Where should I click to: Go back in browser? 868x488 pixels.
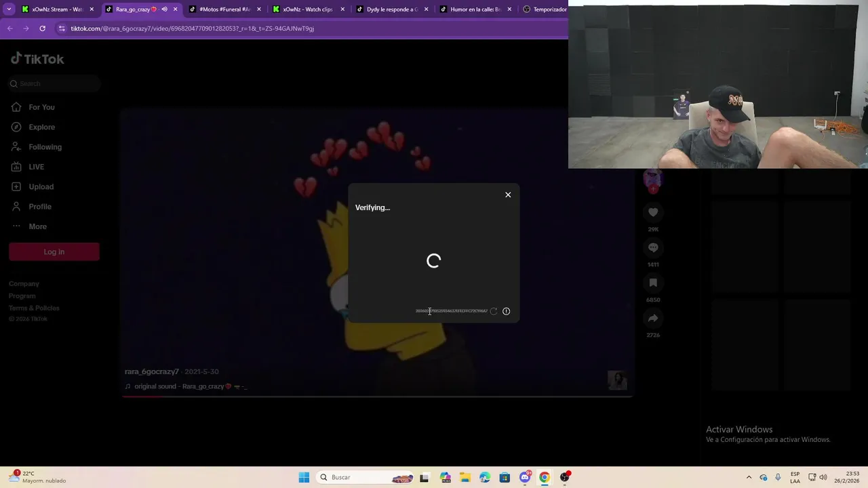tap(10, 28)
